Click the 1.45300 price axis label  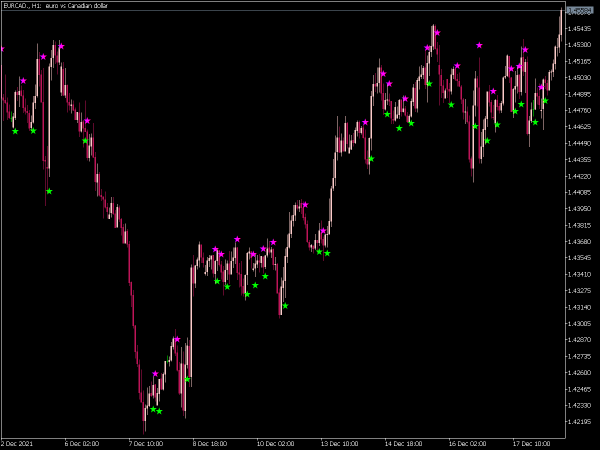click(580, 45)
